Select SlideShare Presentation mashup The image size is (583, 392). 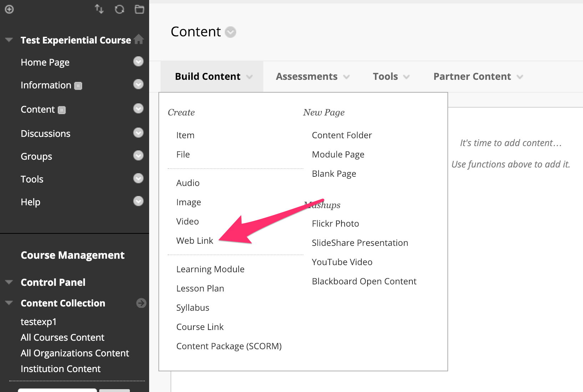(360, 243)
